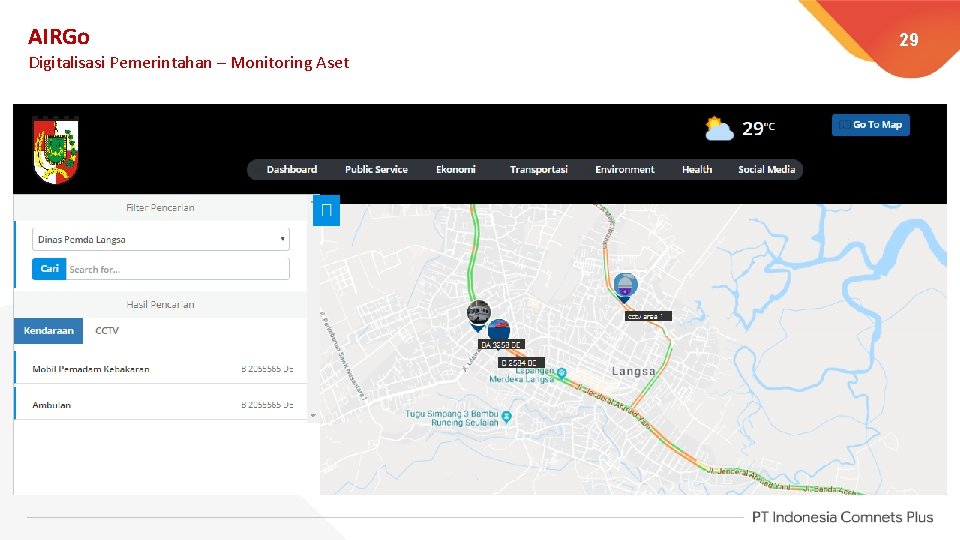Screen dimensions: 960x540
Task: Click the cctv area map label
Action: [x=648, y=316]
